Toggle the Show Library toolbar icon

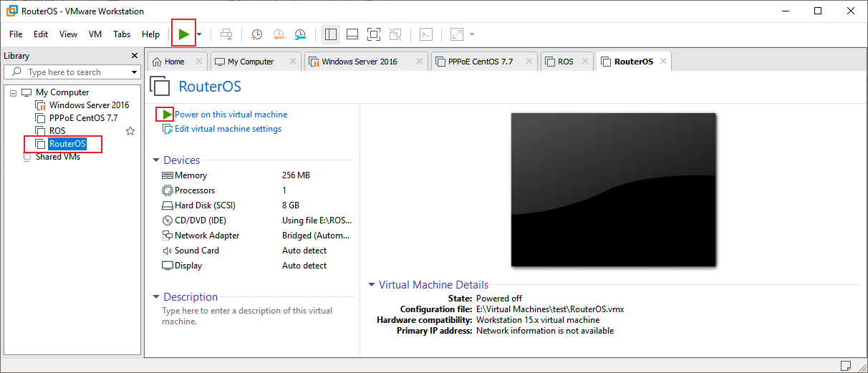(330, 34)
